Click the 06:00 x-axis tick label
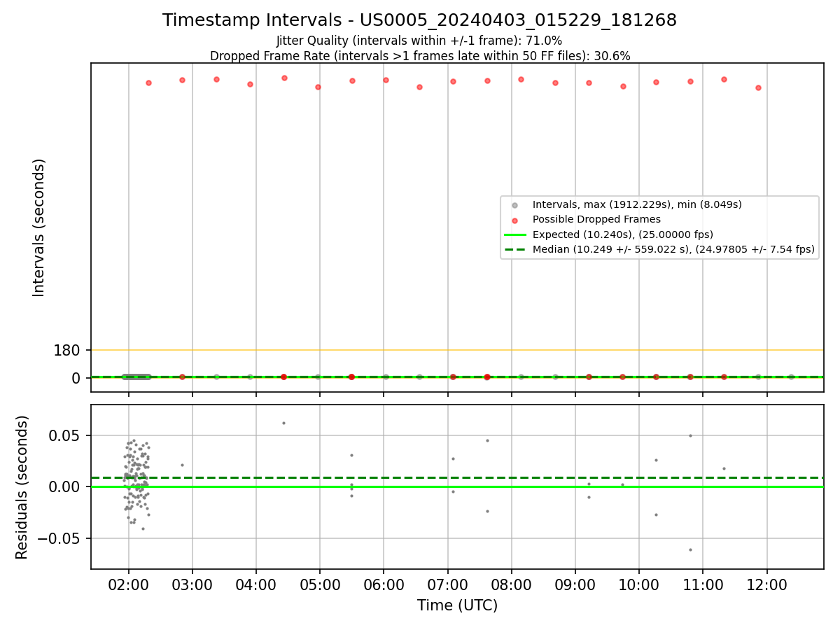This screenshot has height=630, width=840. coord(384,584)
